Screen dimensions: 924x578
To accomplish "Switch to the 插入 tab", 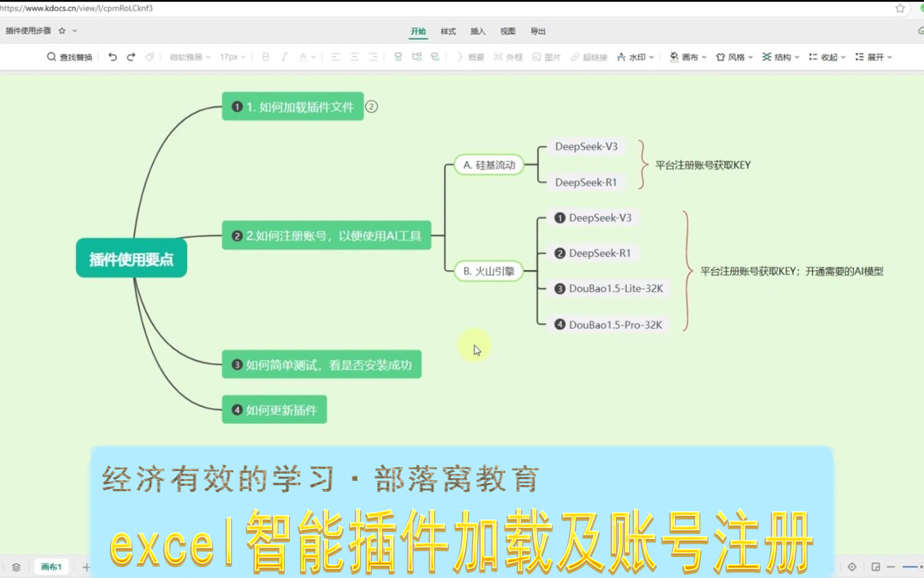I will pyautogui.click(x=478, y=31).
